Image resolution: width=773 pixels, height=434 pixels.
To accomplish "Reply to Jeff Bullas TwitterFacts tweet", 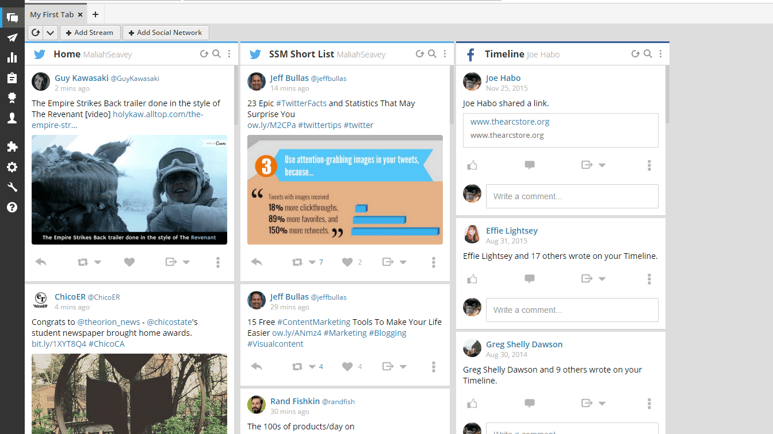I will click(256, 262).
